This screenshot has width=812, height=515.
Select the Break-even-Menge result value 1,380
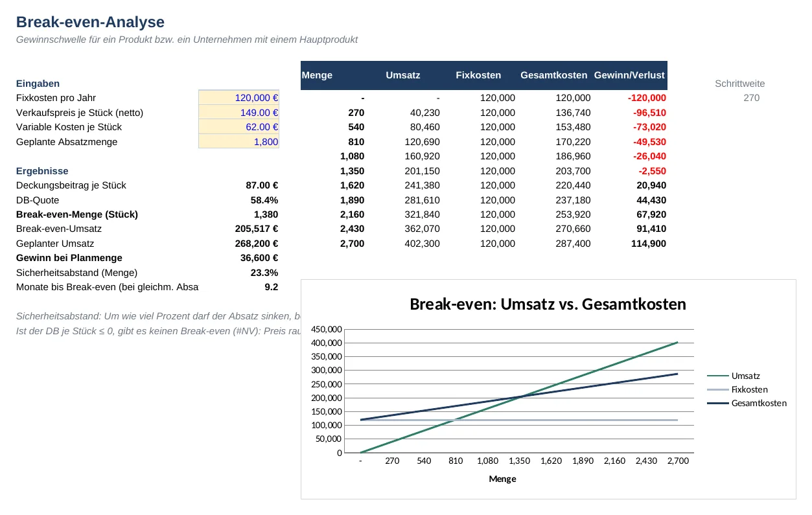coord(266,214)
